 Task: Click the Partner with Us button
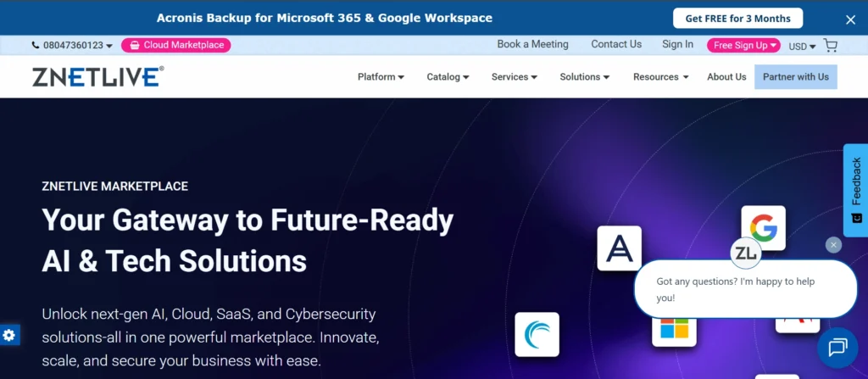tap(795, 77)
